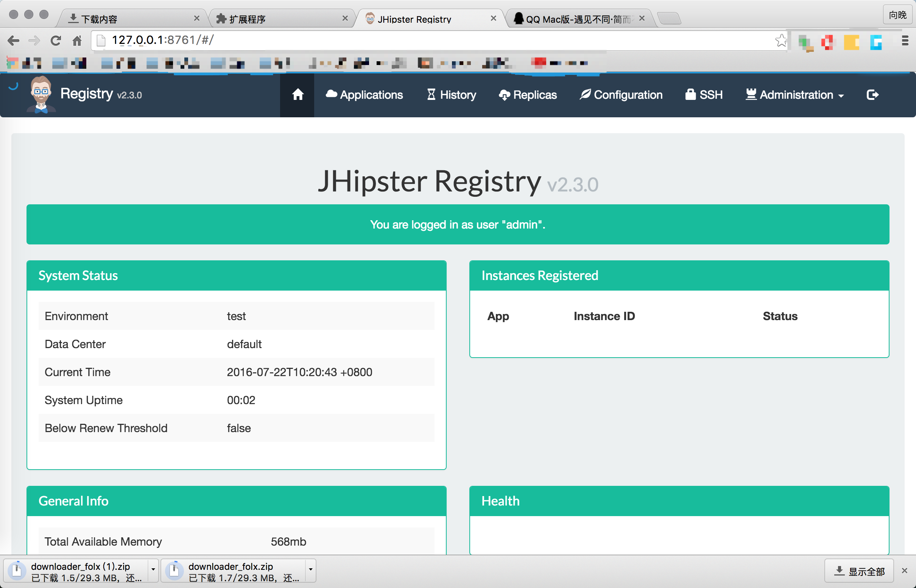Open Applications via the cloud icon

tap(331, 94)
